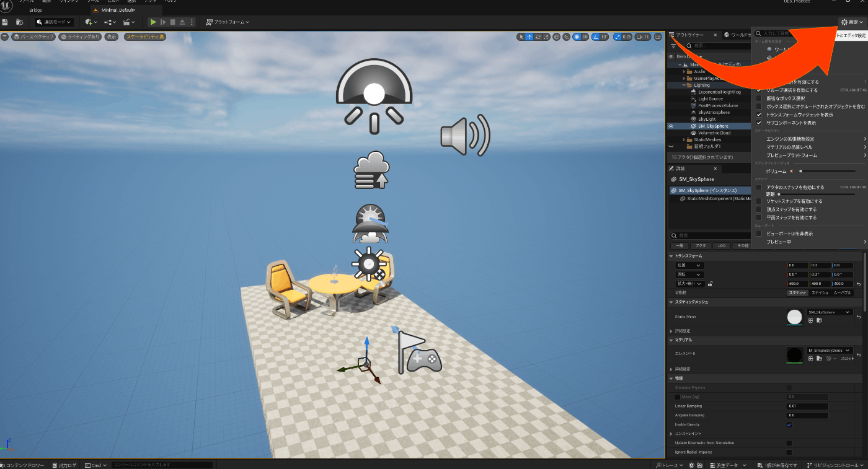Toggle viewport rotation snapping angle icon
Screen dimensions: 868x469
(596, 37)
